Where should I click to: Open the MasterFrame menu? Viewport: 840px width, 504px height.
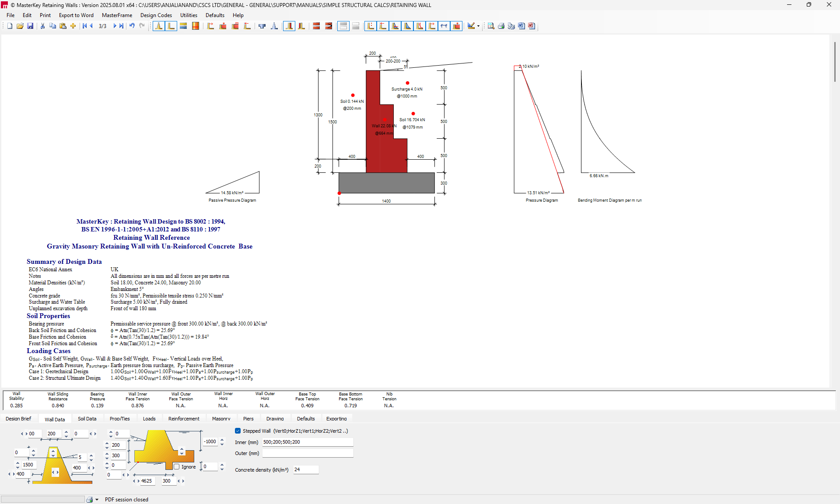click(117, 15)
